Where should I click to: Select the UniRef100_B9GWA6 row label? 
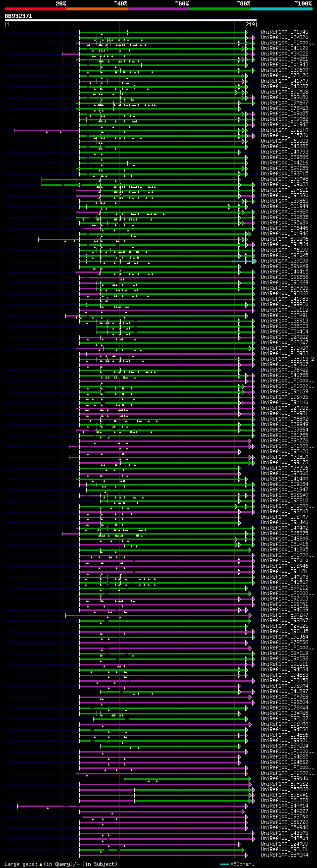(x=284, y=239)
